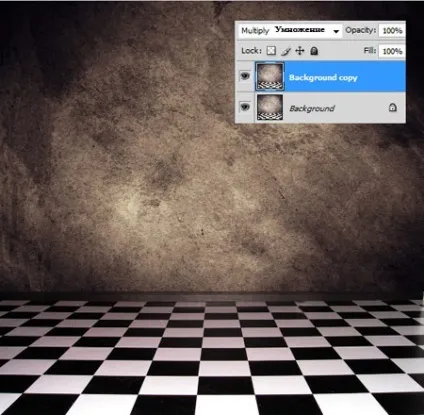Select the Background layer name
This screenshot has width=424, height=415.
(x=312, y=108)
